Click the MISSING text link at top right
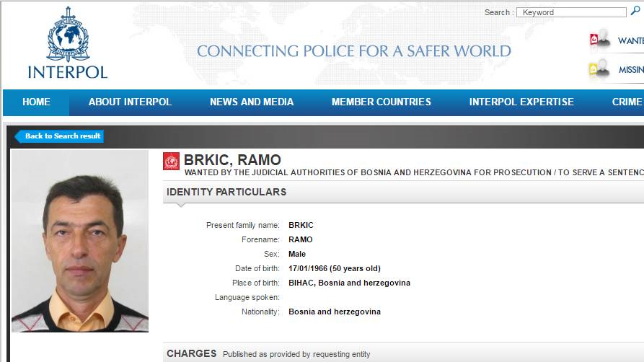 pyautogui.click(x=630, y=70)
